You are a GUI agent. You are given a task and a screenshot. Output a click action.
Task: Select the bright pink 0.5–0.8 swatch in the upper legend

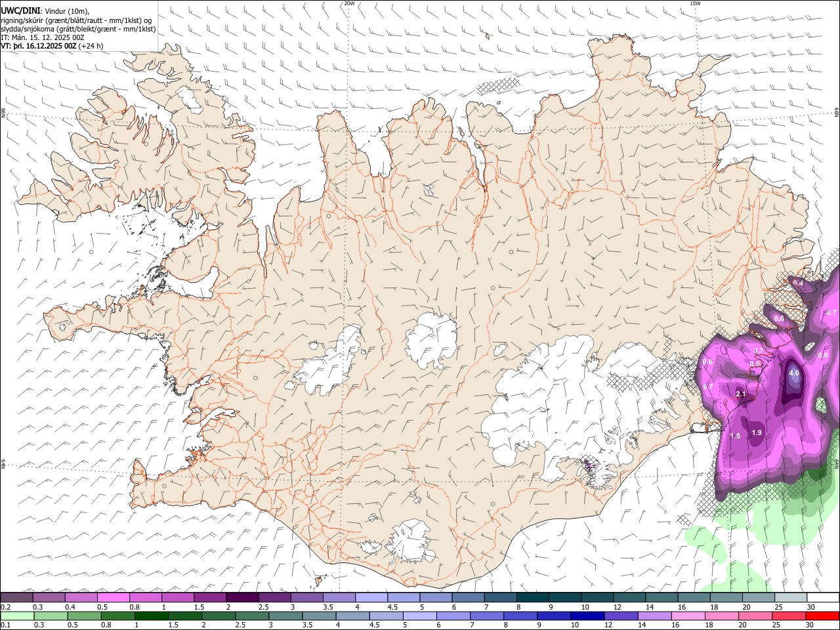(x=114, y=597)
